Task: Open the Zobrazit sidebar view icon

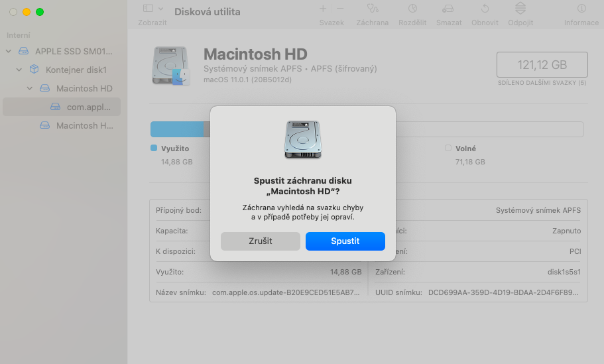Action: (x=149, y=8)
